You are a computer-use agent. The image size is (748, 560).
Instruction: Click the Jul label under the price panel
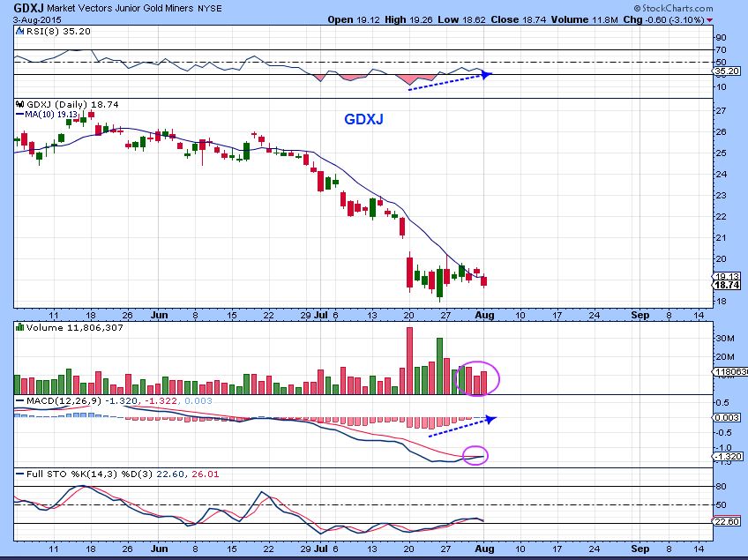pyautogui.click(x=321, y=315)
